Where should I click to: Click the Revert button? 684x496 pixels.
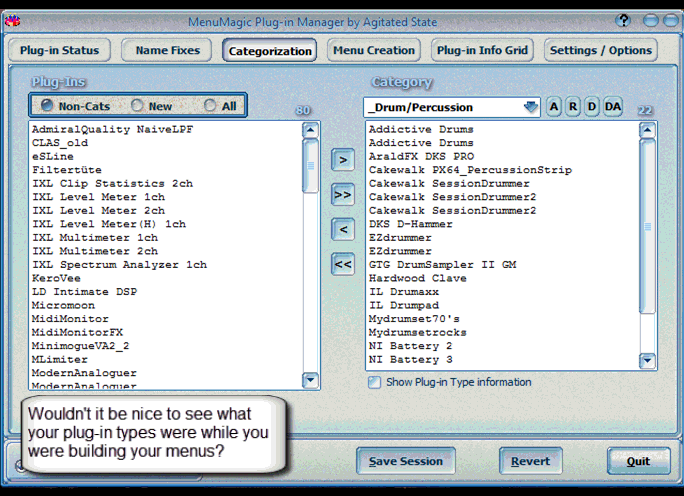pos(530,461)
